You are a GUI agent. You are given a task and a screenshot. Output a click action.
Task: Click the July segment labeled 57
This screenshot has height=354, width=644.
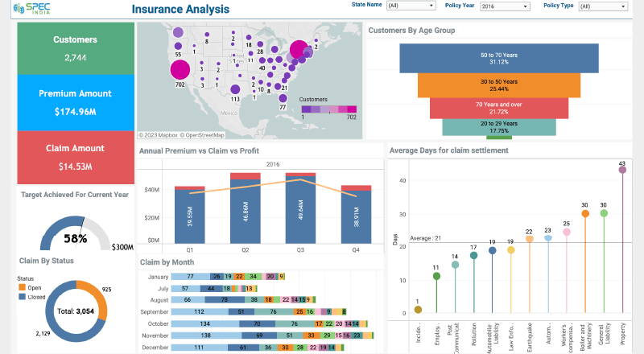pyautogui.click(x=186, y=288)
